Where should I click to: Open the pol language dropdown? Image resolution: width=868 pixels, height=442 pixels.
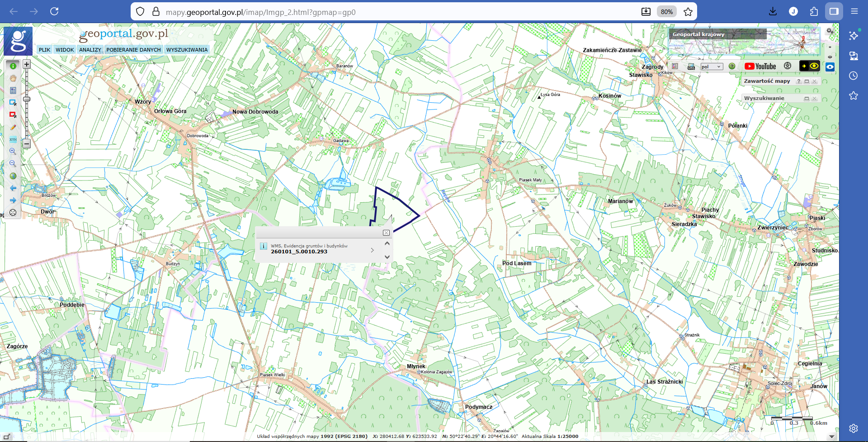point(712,67)
